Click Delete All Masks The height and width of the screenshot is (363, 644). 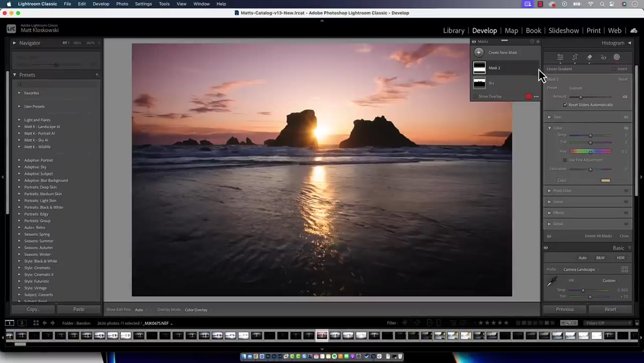598,236
